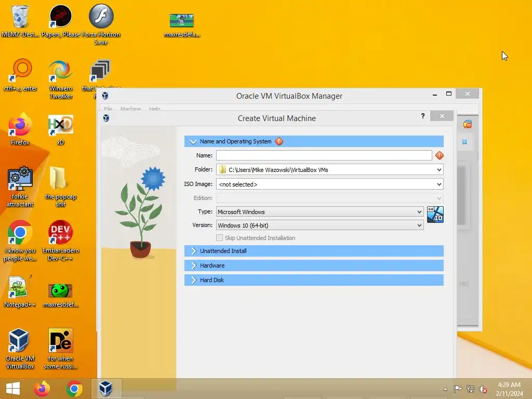The width and height of the screenshot is (532, 399).
Task: Click the blue gear icon in VirtualBox Manager
Action: [464, 142]
